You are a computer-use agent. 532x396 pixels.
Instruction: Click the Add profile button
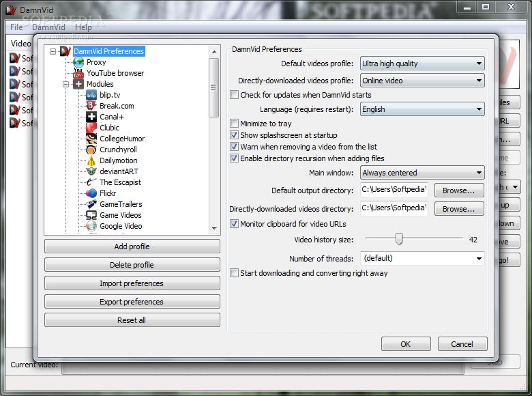point(132,246)
